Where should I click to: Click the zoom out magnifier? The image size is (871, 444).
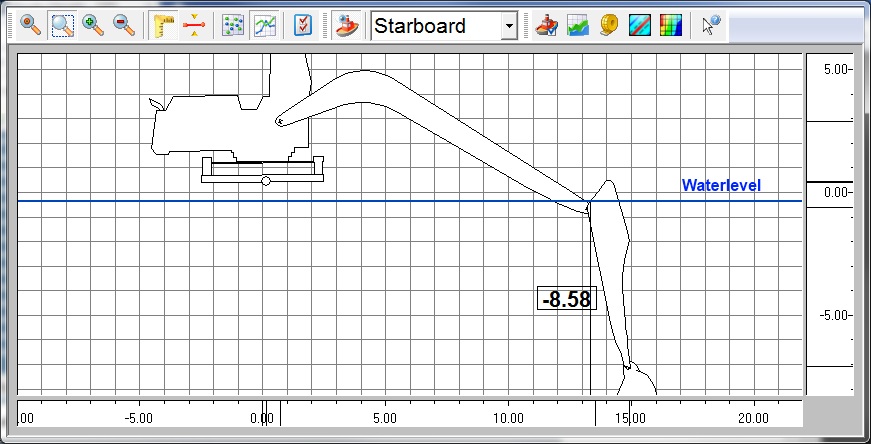124,26
